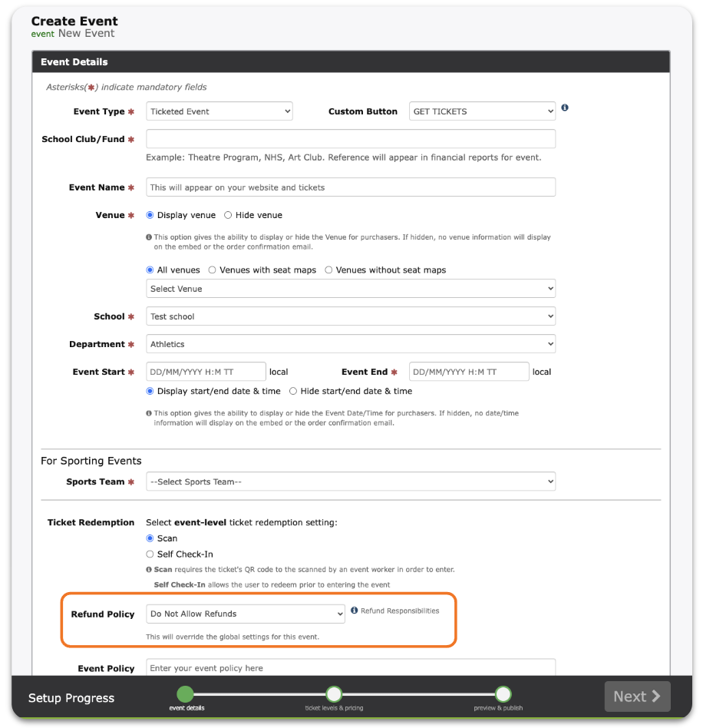Click the event details progress step circle
The image size is (703, 728).
pyautogui.click(x=186, y=694)
